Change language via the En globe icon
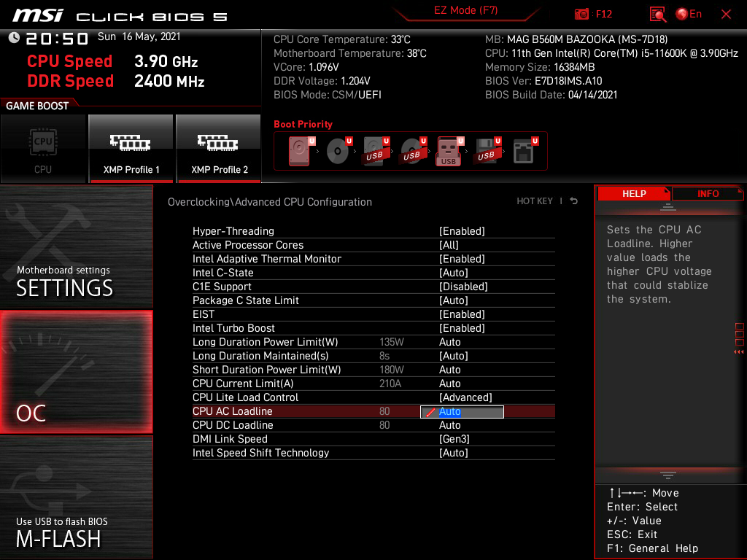Viewport: 747px width, 560px height. [x=689, y=15]
